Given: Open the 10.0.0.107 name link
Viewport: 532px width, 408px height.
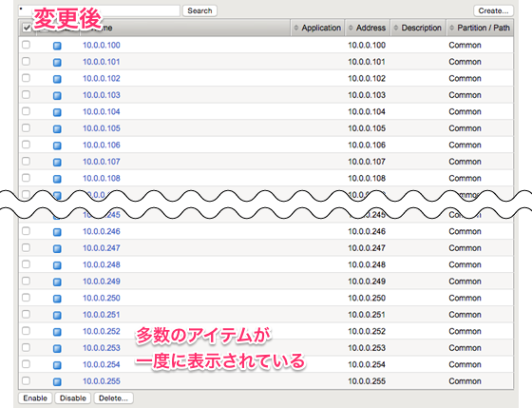Looking at the screenshot, I should coord(102,162).
